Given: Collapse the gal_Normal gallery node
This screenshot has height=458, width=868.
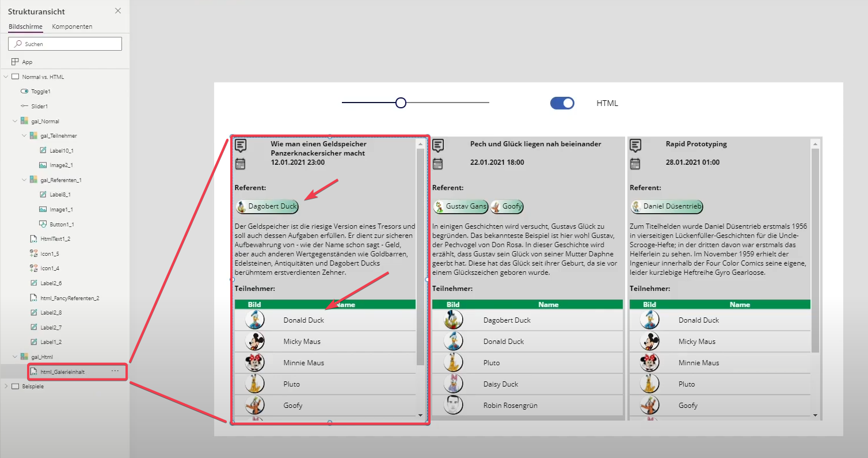Looking at the screenshot, I should [16, 121].
